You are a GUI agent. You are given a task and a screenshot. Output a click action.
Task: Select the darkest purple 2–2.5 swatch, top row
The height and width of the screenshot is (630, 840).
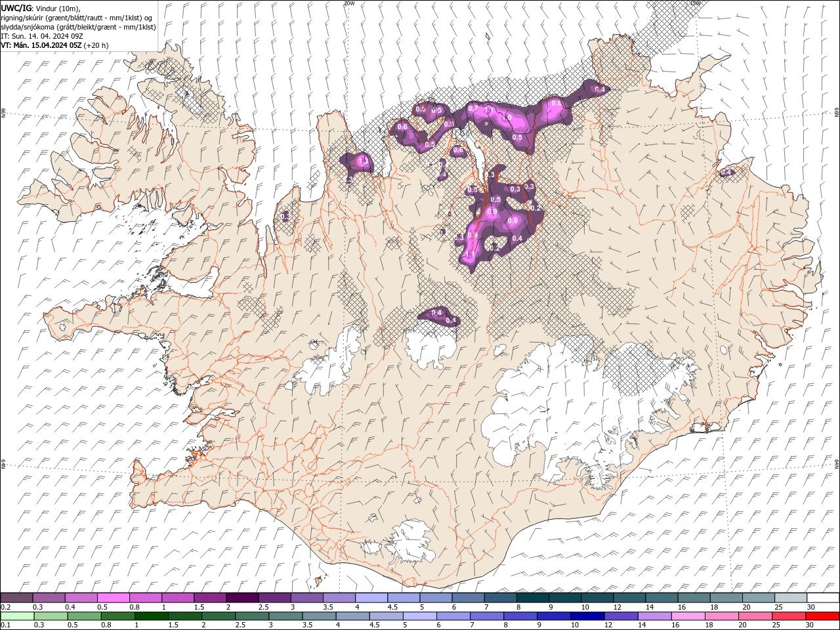click(242, 598)
